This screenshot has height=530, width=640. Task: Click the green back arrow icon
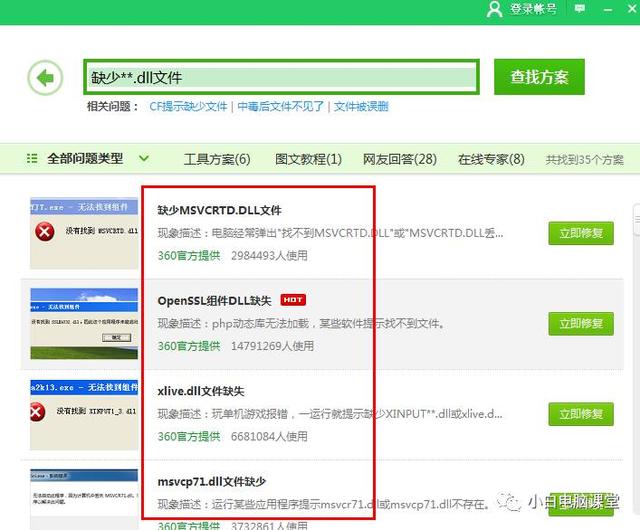pyautogui.click(x=45, y=78)
